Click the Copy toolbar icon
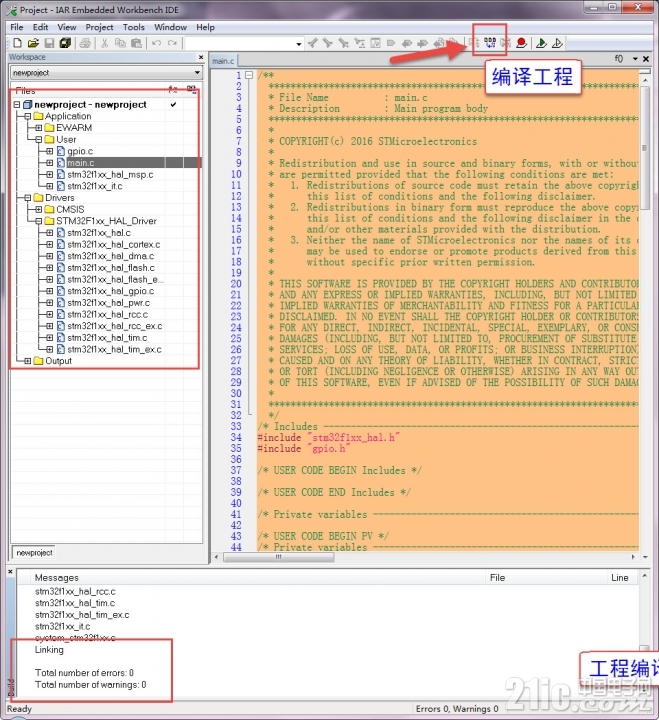 point(120,43)
